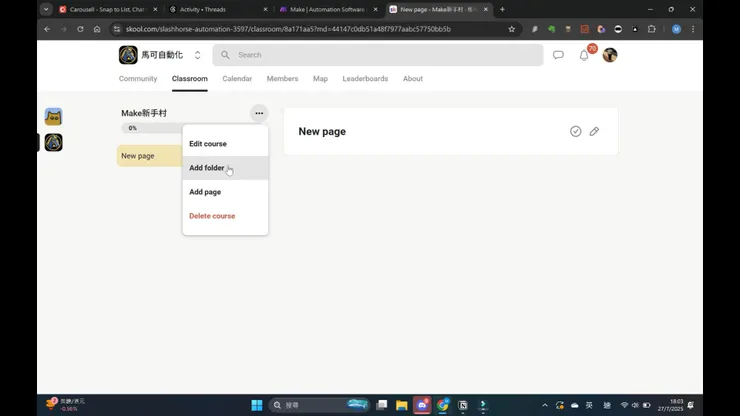Switch to Make Automation Software tab
Image resolution: width=740 pixels, height=416 pixels.
pos(327,9)
